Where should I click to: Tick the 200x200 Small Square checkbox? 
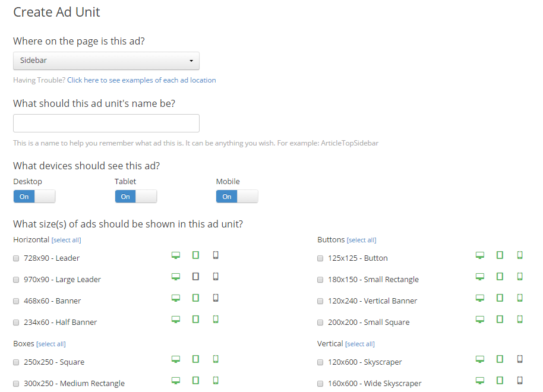[x=320, y=323]
